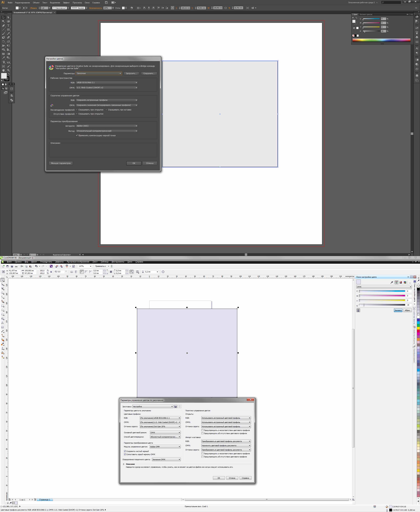Select the Table tool in CorelDRAW toolbox

(3, 327)
